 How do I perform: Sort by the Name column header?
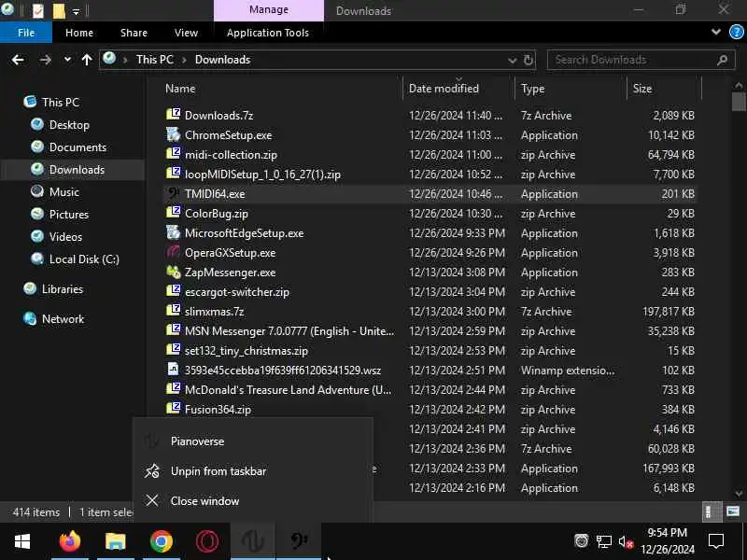coord(180,89)
